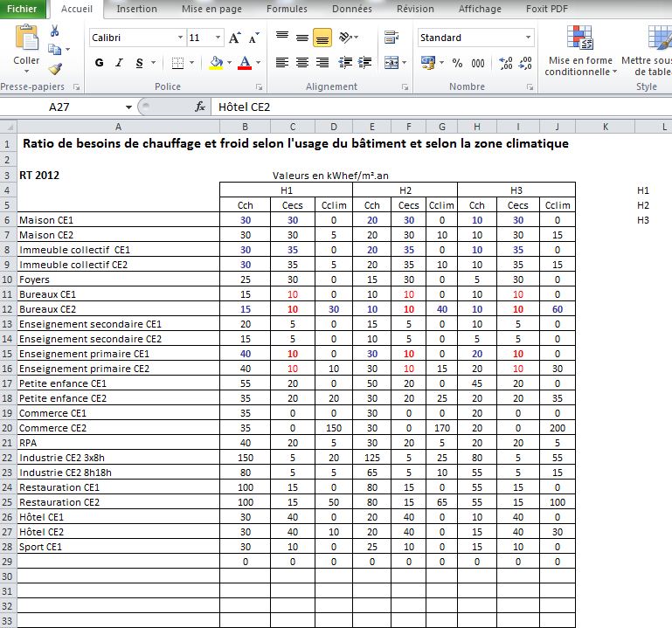Apply yellow fill color bucket
The width and height of the screenshot is (672, 628).
point(216,63)
